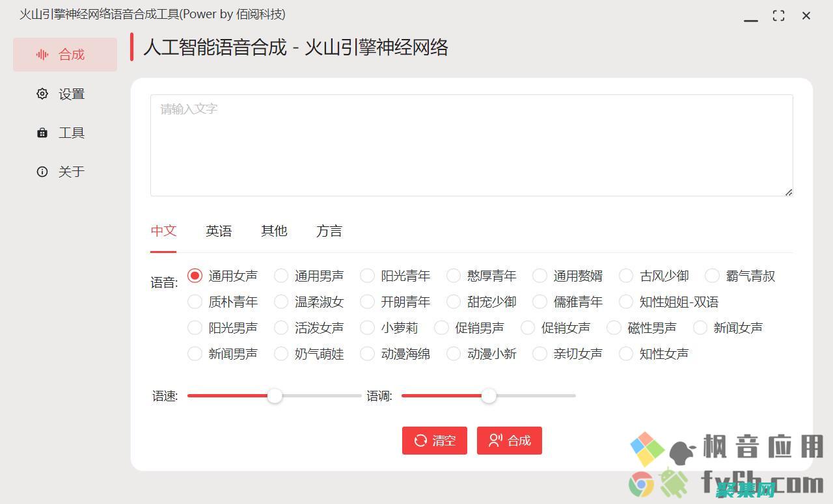
Task: Open the 方言 dialect tab
Action: (x=329, y=231)
